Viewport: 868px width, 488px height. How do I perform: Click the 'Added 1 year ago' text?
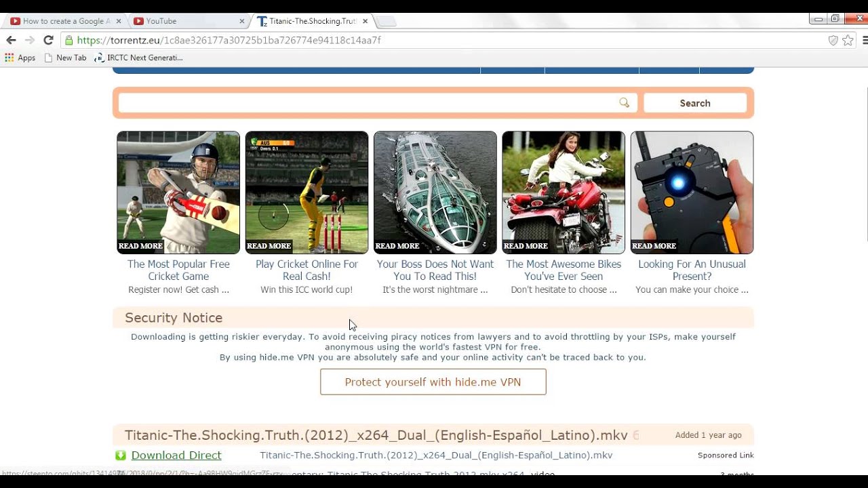coord(709,435)
